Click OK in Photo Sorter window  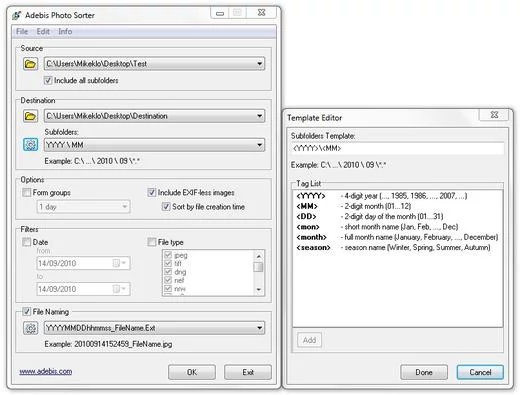click(x=192, y=372)
